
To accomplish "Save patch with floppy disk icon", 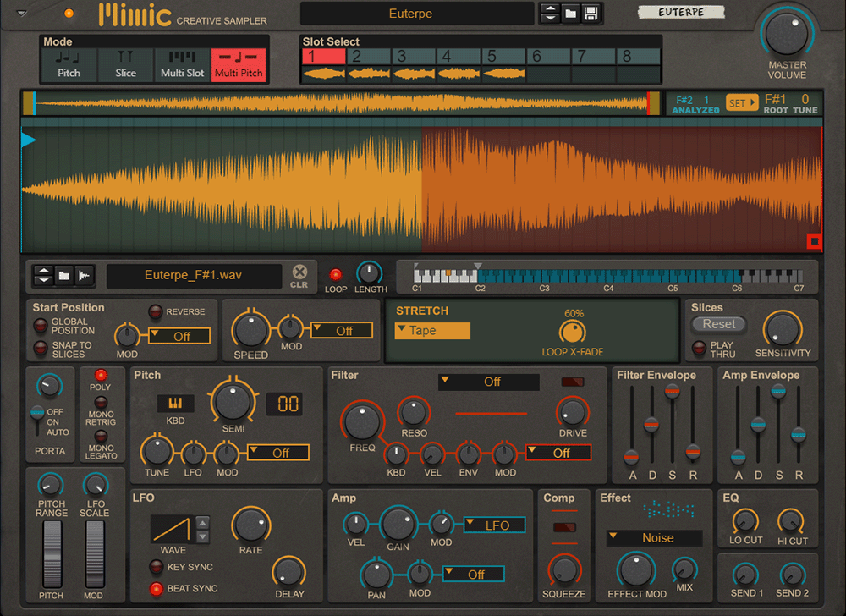I will click(591, 14).
